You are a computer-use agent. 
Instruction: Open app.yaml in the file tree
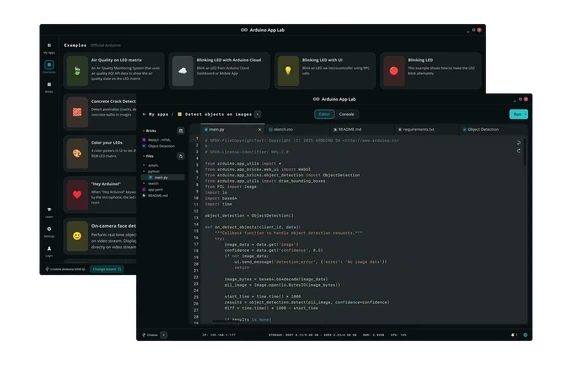[153, 190]
